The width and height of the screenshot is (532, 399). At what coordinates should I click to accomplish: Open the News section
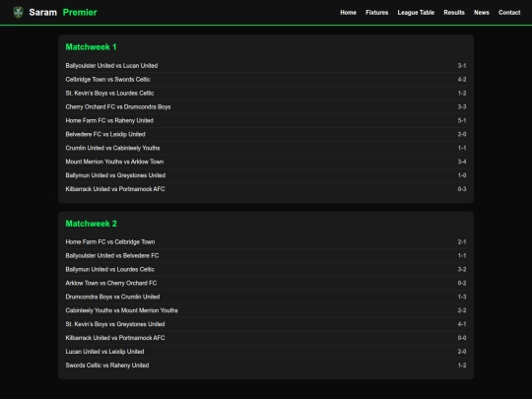pos(482,13)
